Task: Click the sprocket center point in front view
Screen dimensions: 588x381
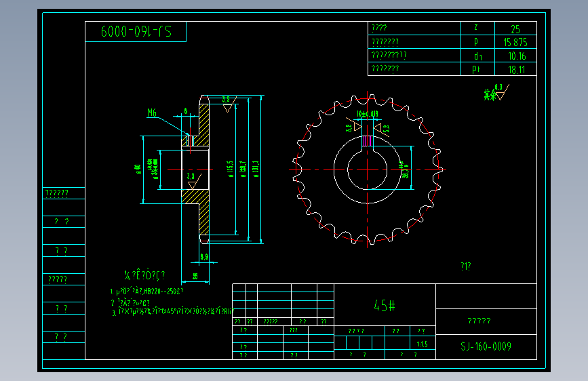Action: pos(367,170)
